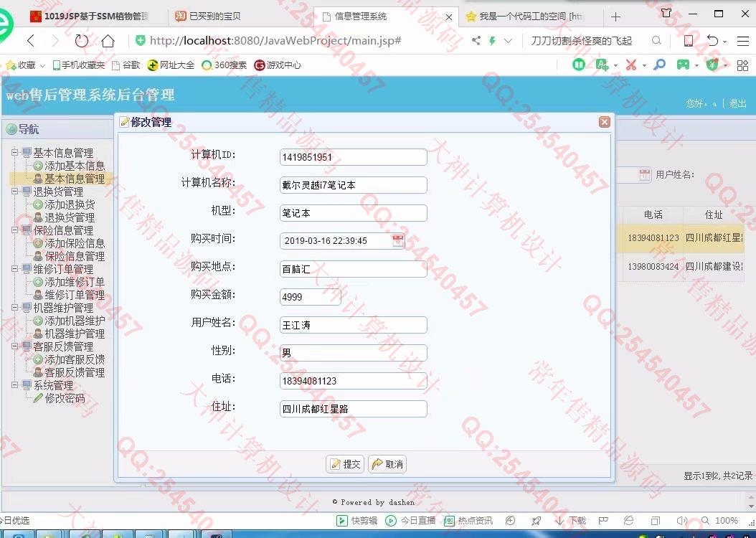Screen dimensions: 756x538
Task: Collapse the 机器维护管理 tree node
Action: (15, 308)
